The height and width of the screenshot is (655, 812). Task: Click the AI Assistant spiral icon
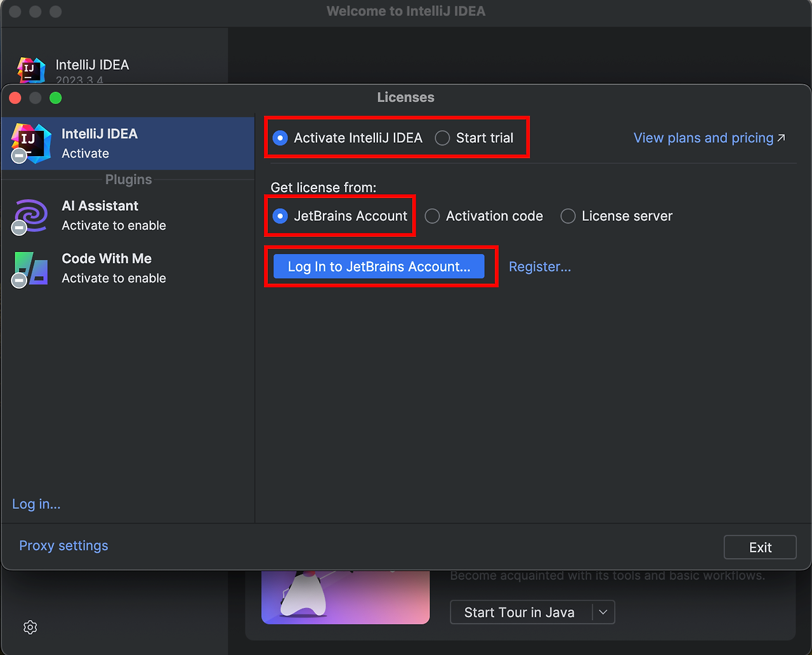30,216
